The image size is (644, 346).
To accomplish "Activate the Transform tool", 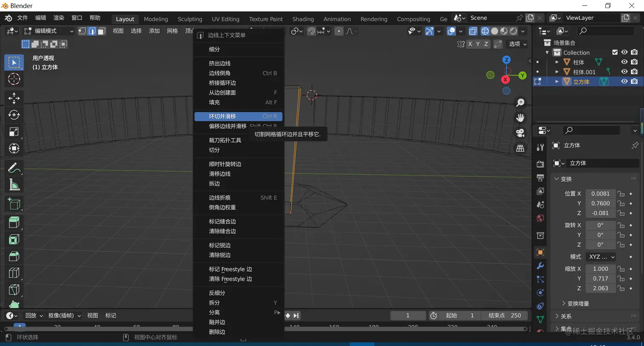I will [x=14, y=148].
